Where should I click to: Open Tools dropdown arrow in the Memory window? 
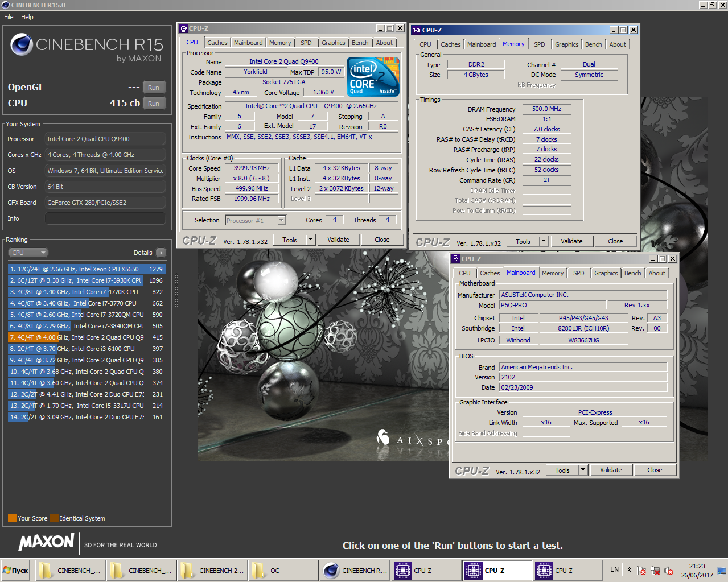[x=544, y=241]
